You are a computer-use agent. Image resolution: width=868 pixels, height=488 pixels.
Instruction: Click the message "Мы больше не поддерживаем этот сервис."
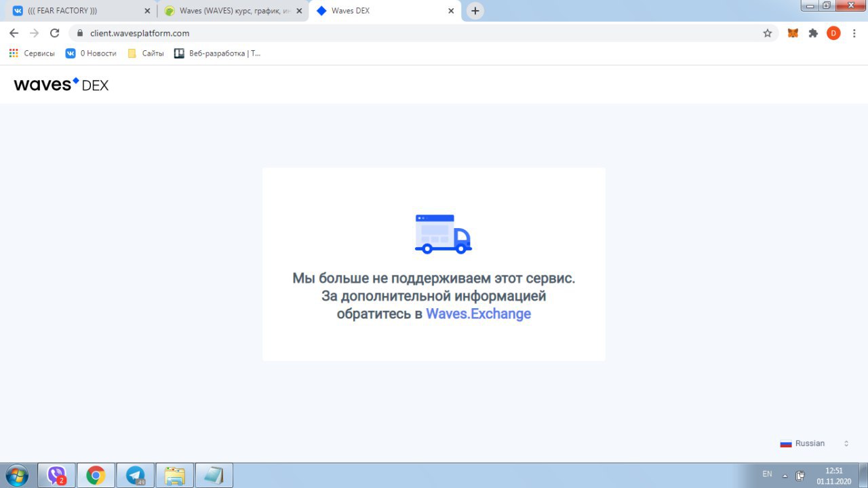433,278
